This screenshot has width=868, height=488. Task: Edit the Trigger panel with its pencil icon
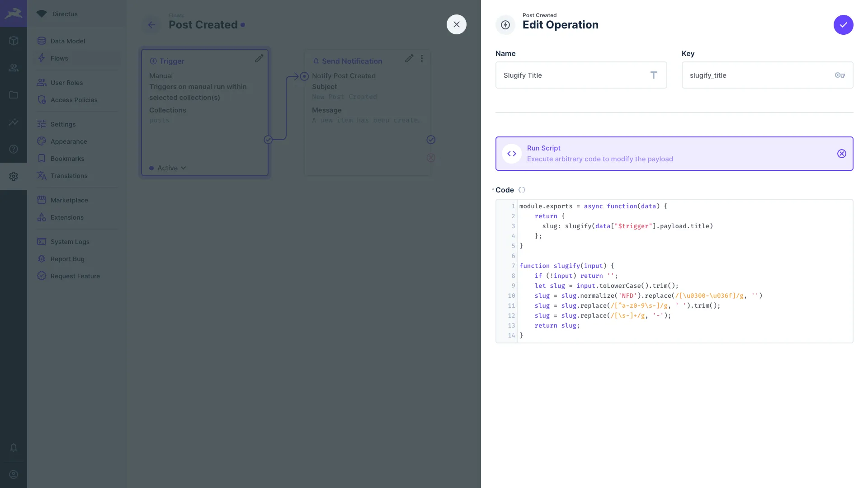click(x=259, y=58)
